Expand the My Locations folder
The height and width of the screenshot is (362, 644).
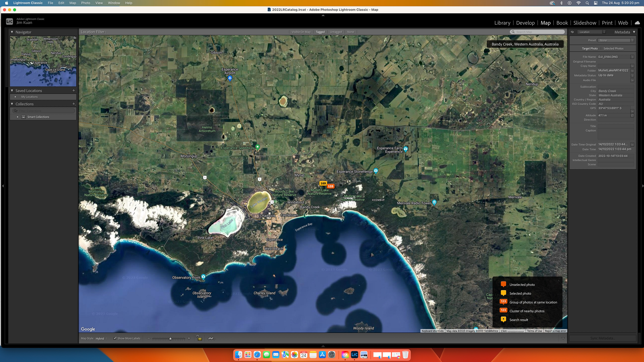pos(15,97)
